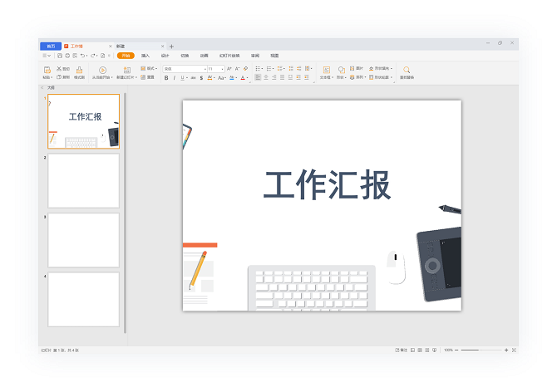Click the Copy icon below Cut
The width and height of the screenshot is (557, 392).
(x=59, y=77)
